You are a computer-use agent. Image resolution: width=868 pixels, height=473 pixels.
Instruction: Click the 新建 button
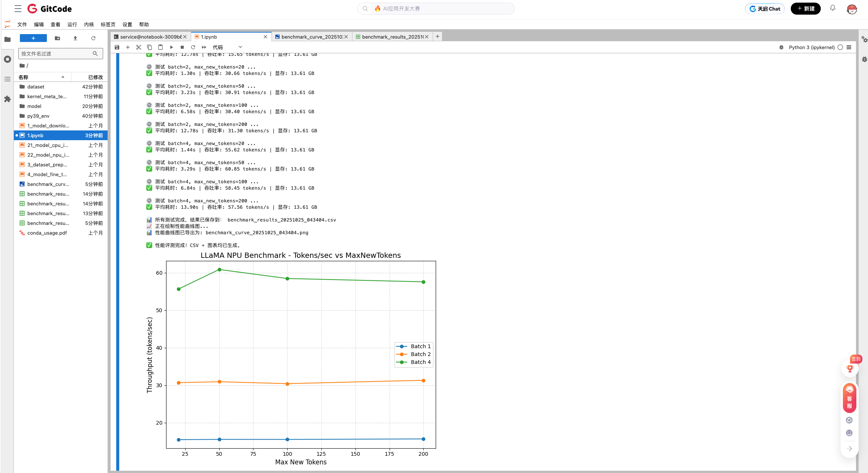[805, 9]
